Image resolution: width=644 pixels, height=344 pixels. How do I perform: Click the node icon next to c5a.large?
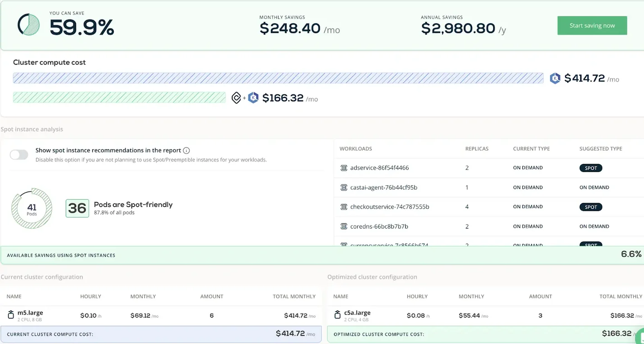pyautogui.click(x=337, y=315)
